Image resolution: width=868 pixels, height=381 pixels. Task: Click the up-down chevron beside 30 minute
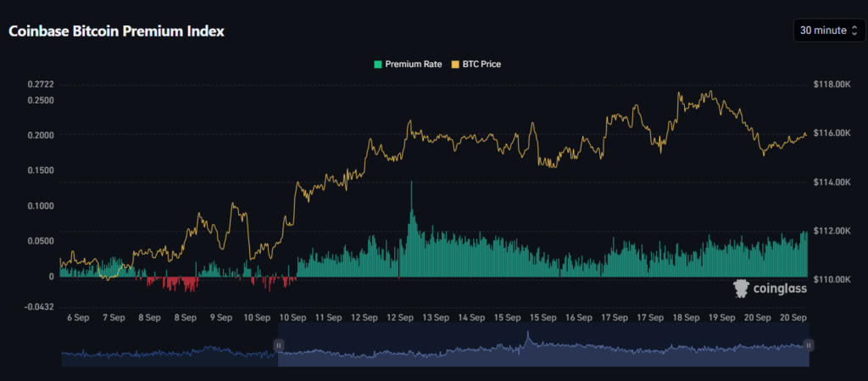pos(854,31)
